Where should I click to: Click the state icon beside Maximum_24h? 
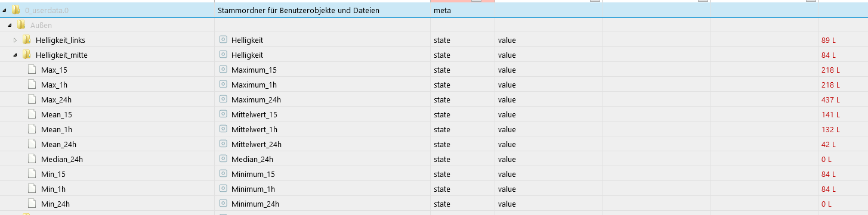pyautogui.click(x=224, y=99)
